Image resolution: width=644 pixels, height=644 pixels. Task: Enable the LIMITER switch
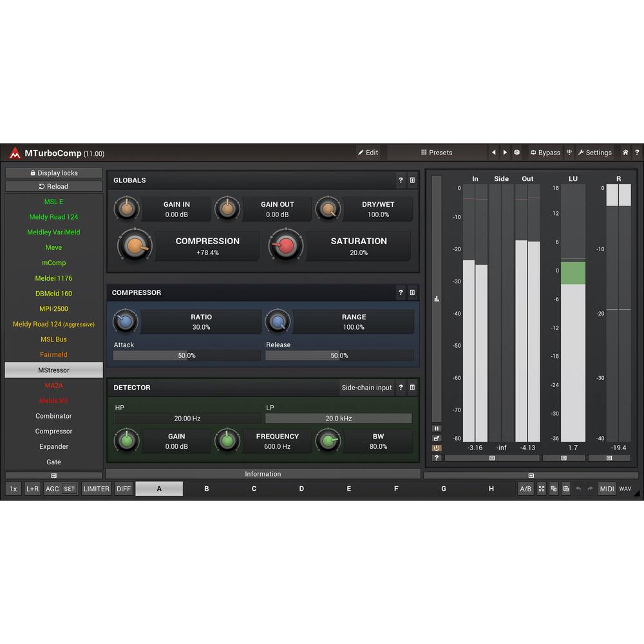tap(97, 489)
